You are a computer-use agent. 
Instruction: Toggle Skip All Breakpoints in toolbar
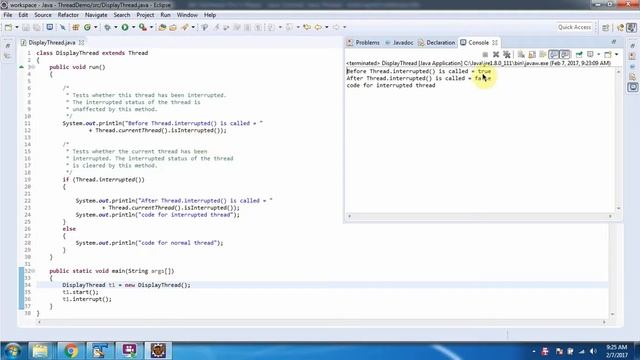tap(63, 27)
